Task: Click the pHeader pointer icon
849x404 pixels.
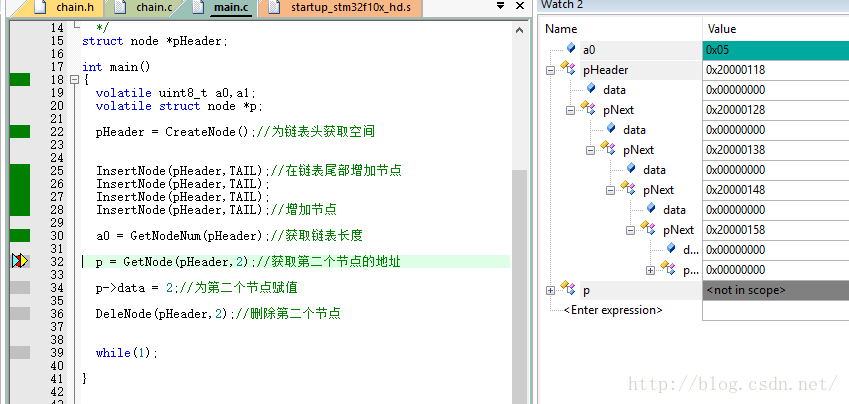Action: click(x=568, y=69)
